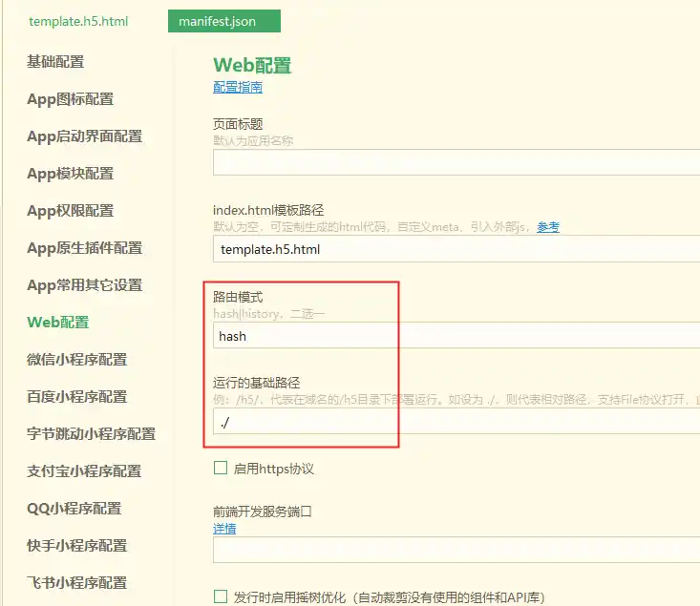
Task: Open the 参考 reference link
Action: click(547, 227)
